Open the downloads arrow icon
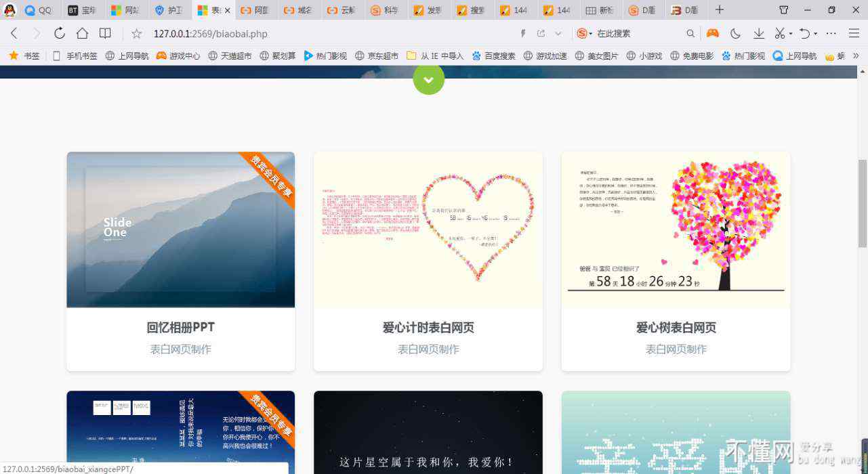868x474 pixels. pyautogui.click(x=759, y=33)
